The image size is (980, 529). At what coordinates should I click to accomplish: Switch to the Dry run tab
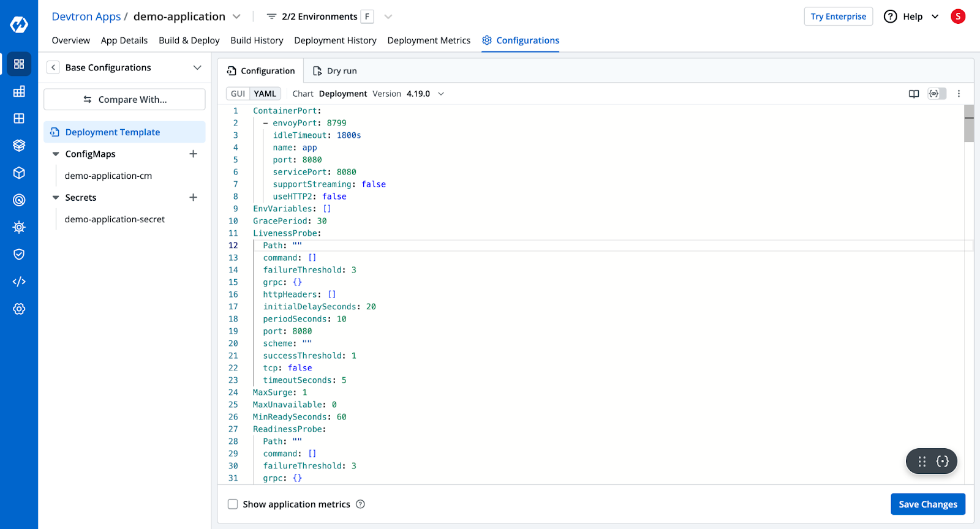[335, 71]
